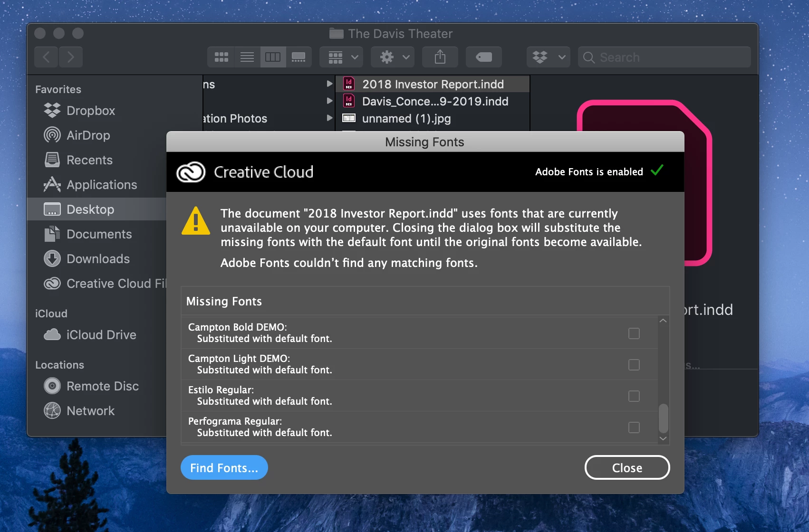Click the Finder Edit Tags button
The image size is (809, 532).
coord(484,57)
